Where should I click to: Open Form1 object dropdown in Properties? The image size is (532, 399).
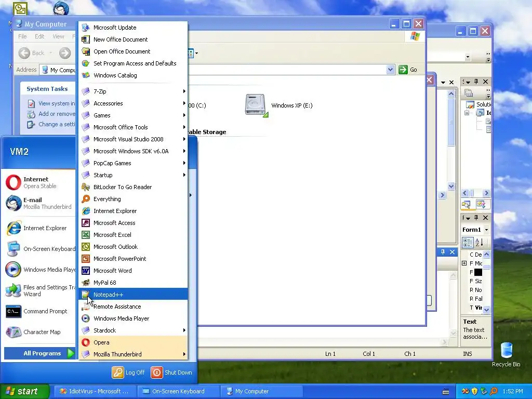tap(486, 230)
